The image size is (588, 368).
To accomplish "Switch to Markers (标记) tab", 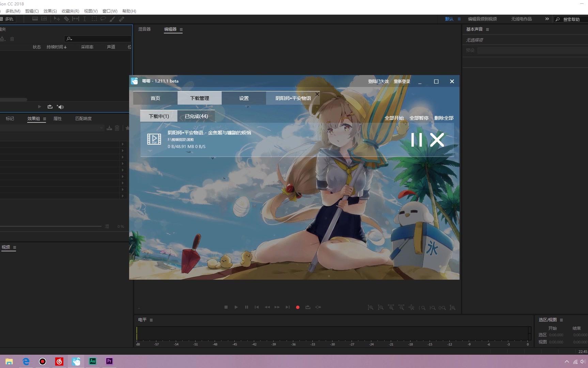I will click(10, 118).
